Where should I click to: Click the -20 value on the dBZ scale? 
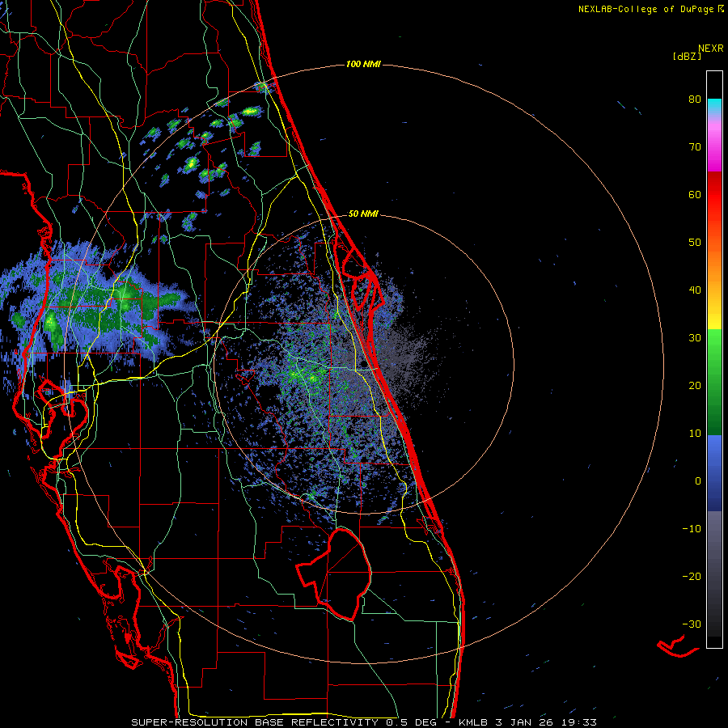pos(692,577)
